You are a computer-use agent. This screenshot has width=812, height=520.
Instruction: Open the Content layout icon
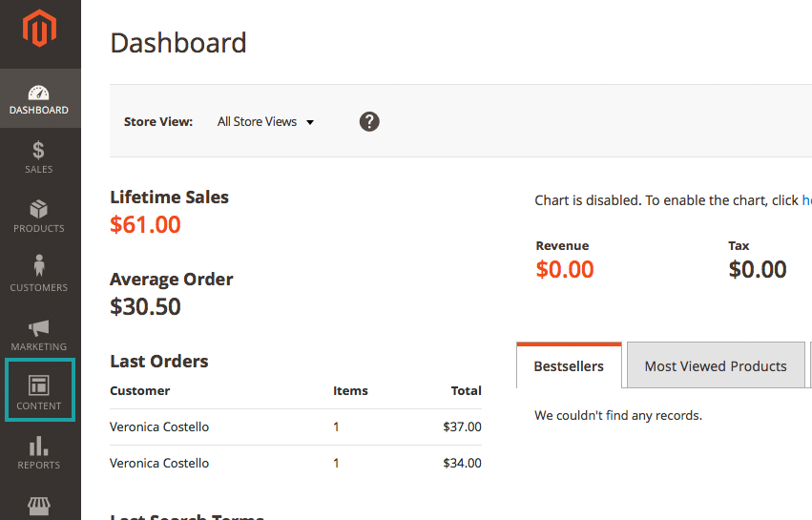pos(39,385)
